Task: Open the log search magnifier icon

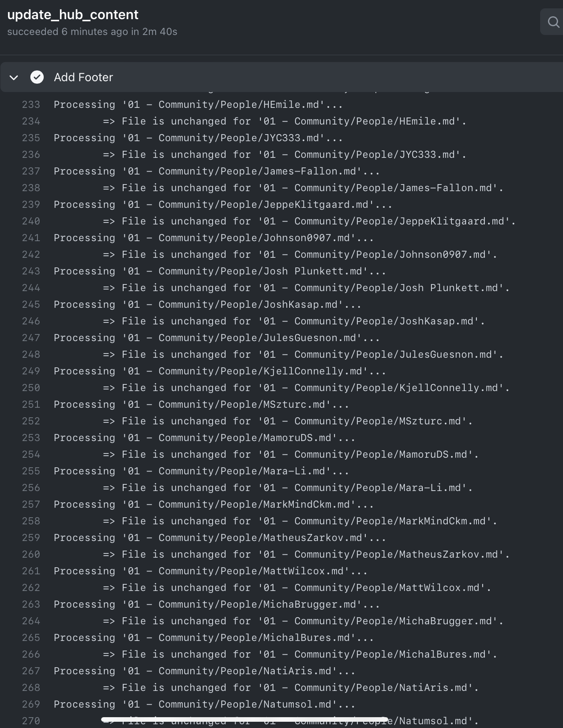Action: [553, 22]
